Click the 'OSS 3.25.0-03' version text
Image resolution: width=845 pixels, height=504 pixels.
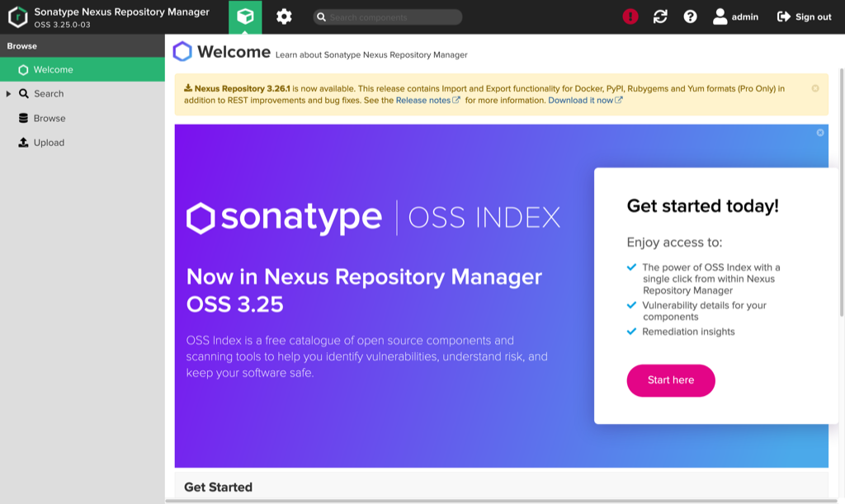[x=62, y=25]
